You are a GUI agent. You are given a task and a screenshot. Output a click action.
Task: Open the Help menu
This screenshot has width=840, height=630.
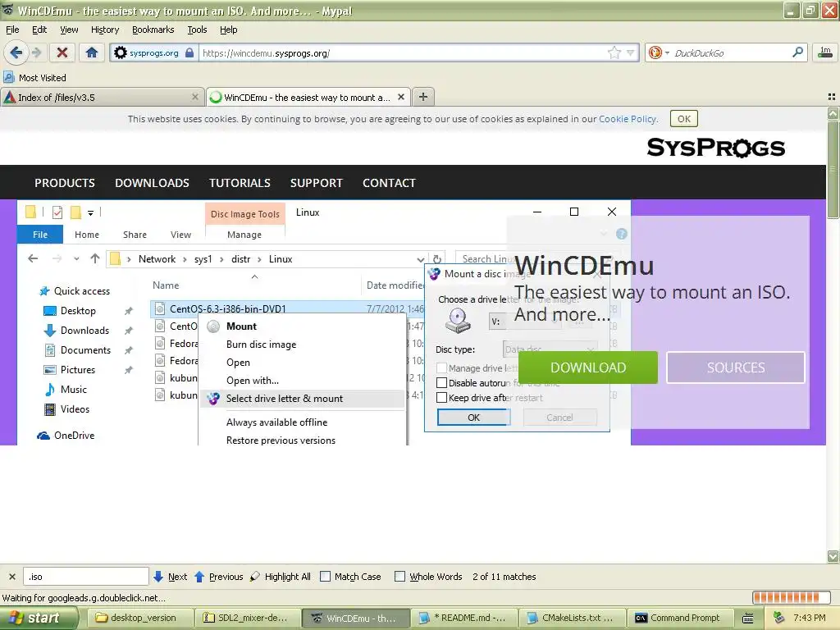(x=228, y=30)
